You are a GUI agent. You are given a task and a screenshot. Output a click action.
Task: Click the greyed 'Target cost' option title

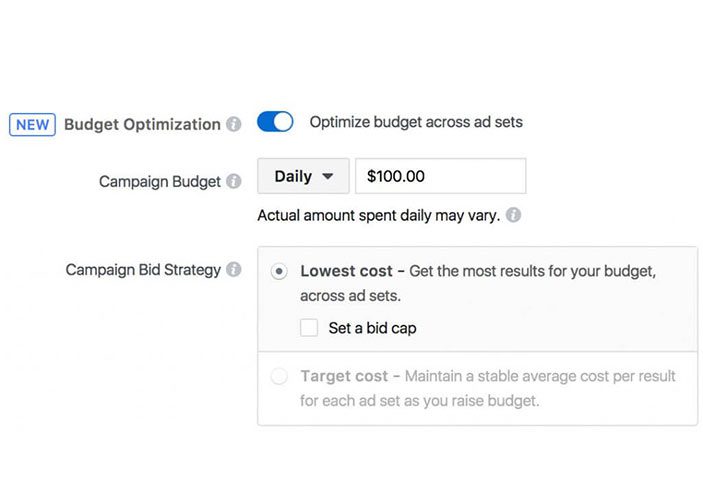343,376
